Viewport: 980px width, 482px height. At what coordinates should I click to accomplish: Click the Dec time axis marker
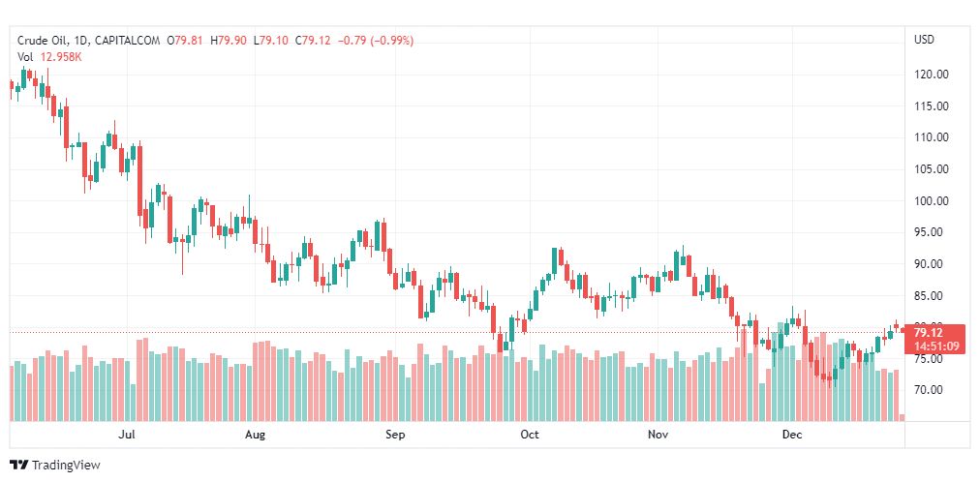coord(792,436)
